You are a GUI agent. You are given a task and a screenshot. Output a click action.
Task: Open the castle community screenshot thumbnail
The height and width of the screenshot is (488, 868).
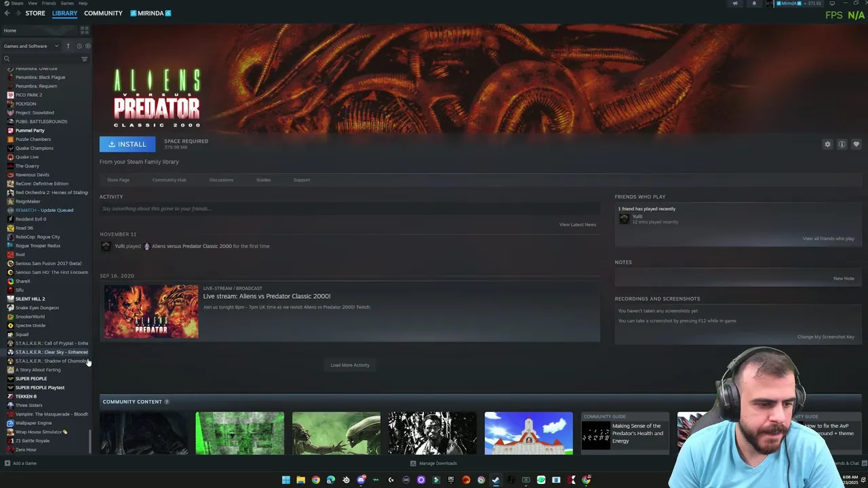click(x=528, y=433)
